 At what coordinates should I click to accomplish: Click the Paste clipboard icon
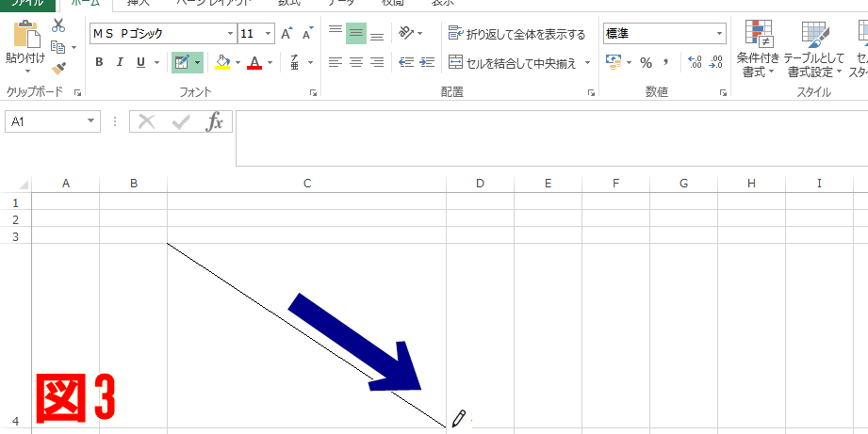click(26, 34)
